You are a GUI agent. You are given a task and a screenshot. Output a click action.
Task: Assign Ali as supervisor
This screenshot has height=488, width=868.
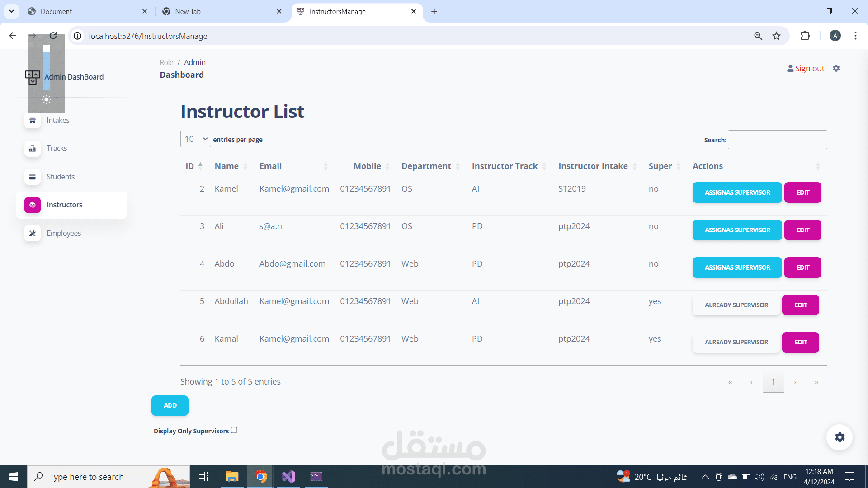pyautogui.click(x=737, y=230)
